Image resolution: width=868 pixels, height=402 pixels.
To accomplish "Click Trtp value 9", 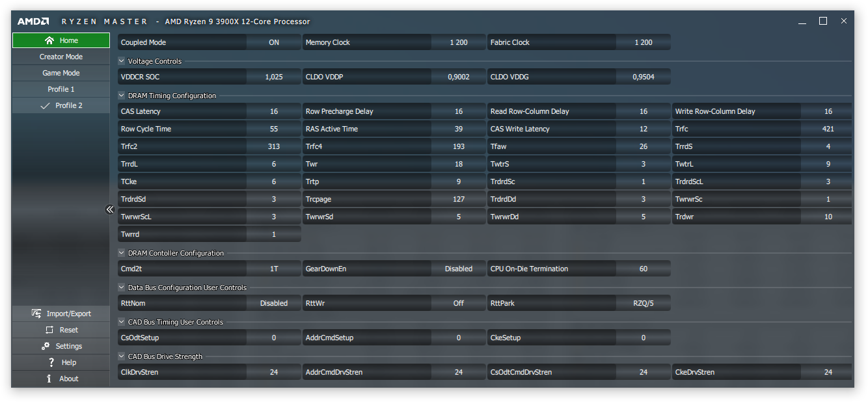I will click(459, 181).
